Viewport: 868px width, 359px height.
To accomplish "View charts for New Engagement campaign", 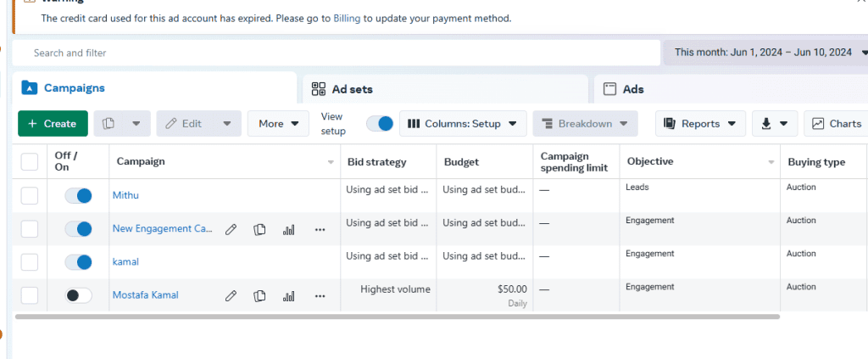I will [x=288, y=229].
